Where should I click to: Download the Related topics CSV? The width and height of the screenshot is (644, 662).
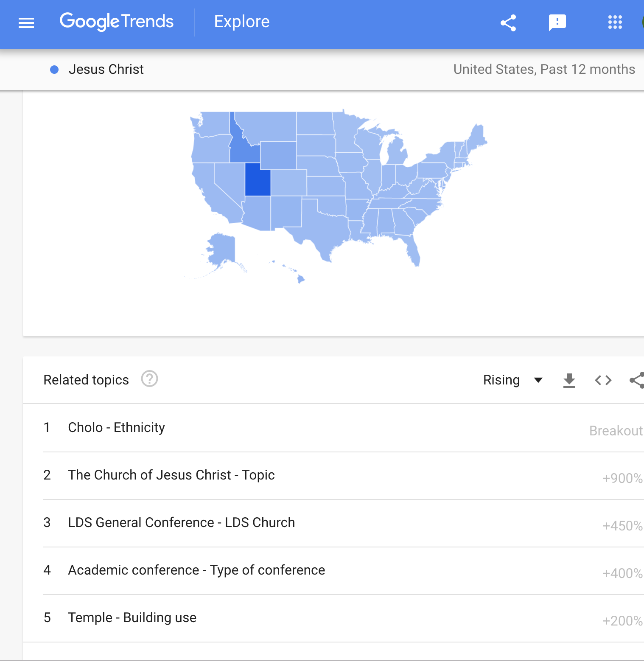(x=569, y=380)
